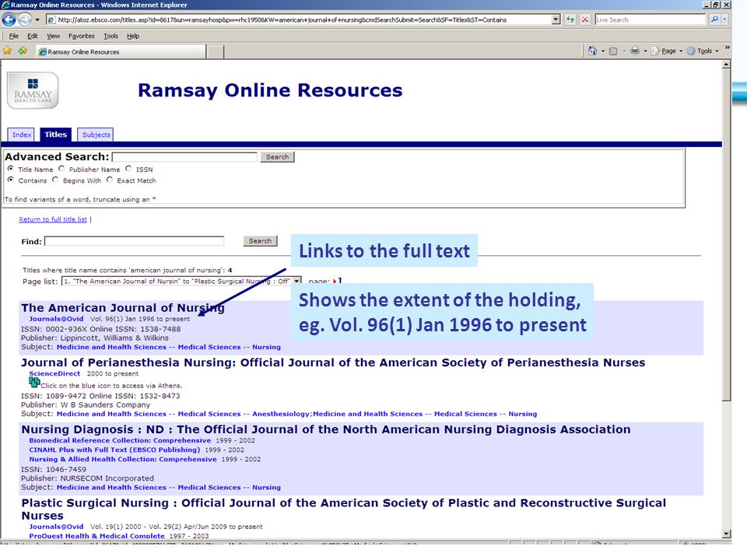
Task: Restore down the Internet Explorer window
Action: [716, 5]
